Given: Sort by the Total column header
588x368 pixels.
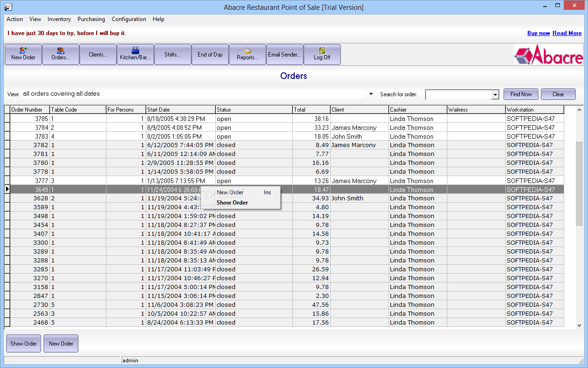Looking at the screenshot, I should pos(312,110).
